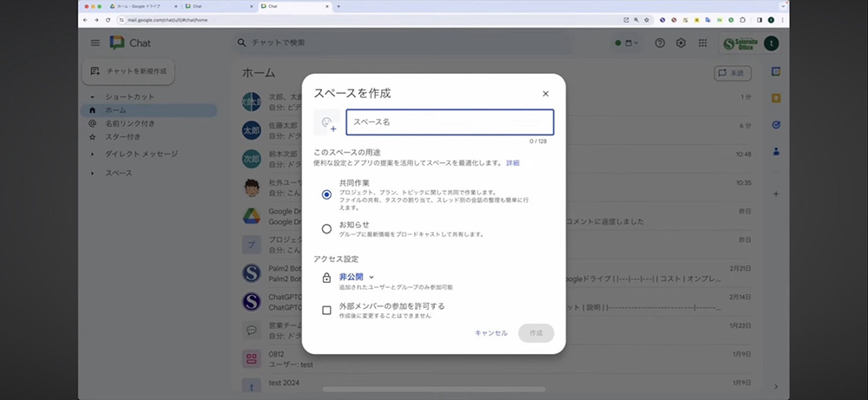Click the browser extensions puzzle icon
This screenshot has width=868, height=400.
pos(742,19)
